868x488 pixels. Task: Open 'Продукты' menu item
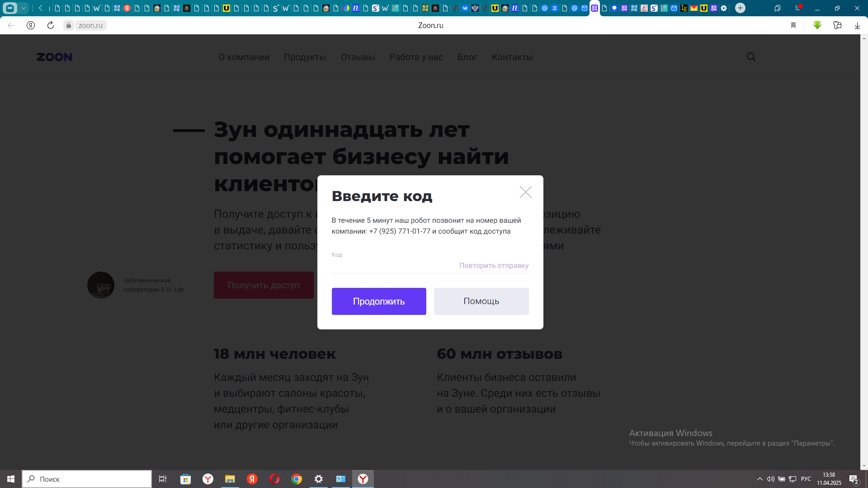click(x=305, y=57)
